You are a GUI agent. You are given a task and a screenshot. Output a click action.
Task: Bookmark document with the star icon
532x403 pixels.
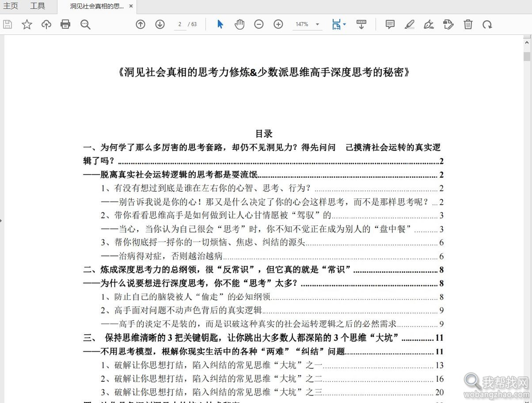[27, 24]
